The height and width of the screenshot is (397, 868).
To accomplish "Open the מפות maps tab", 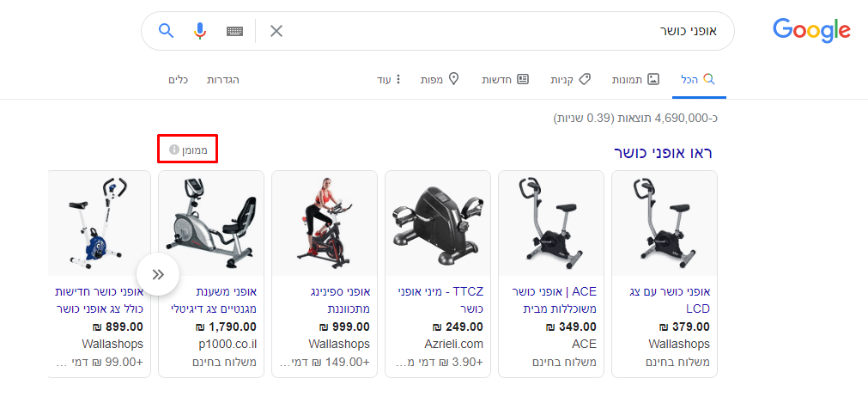I will [x=440, y=80].
